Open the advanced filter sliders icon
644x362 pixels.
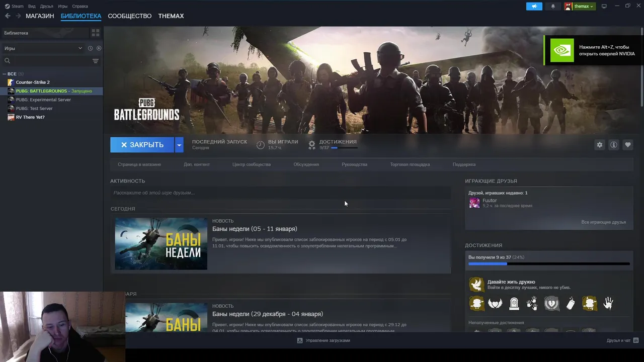coord(96,61)
